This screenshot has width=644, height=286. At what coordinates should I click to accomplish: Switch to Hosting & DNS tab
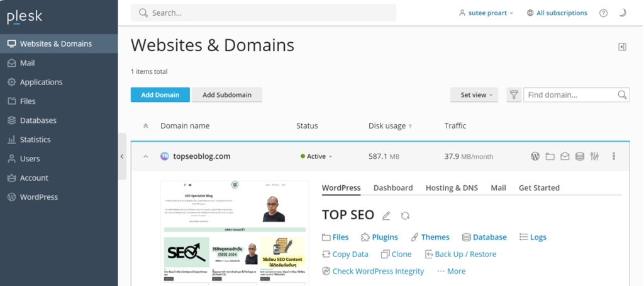pyautogui.click(x=452, y=188)
